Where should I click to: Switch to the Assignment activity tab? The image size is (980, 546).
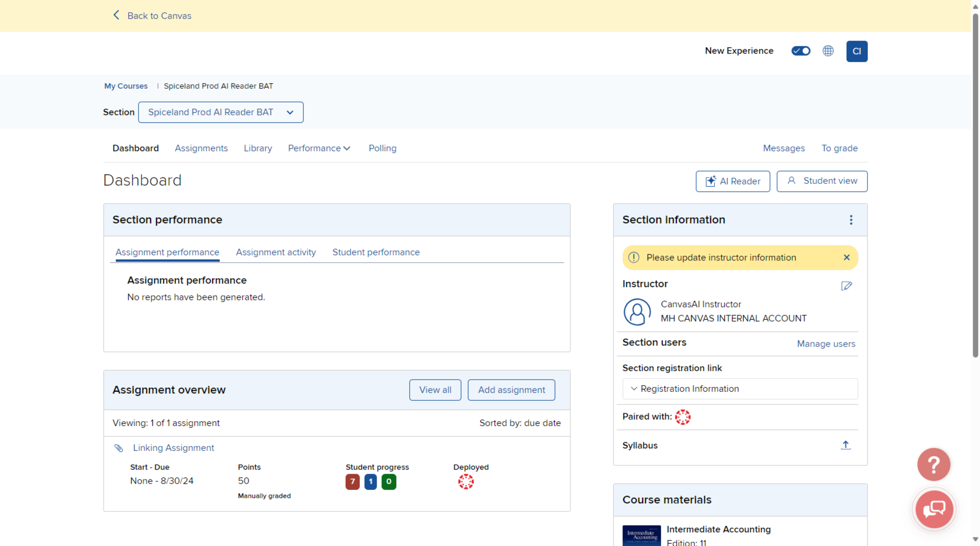pos(276,252)
